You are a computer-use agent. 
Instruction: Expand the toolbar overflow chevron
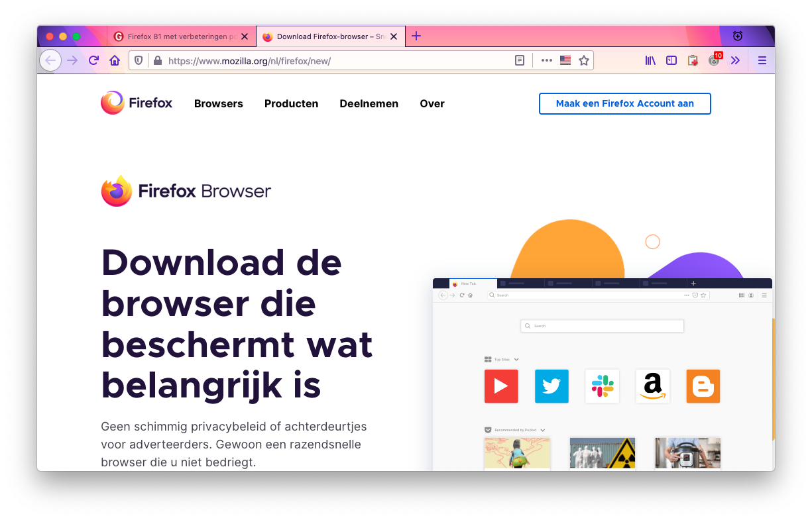pyautogui.click(x=735, y=60)
